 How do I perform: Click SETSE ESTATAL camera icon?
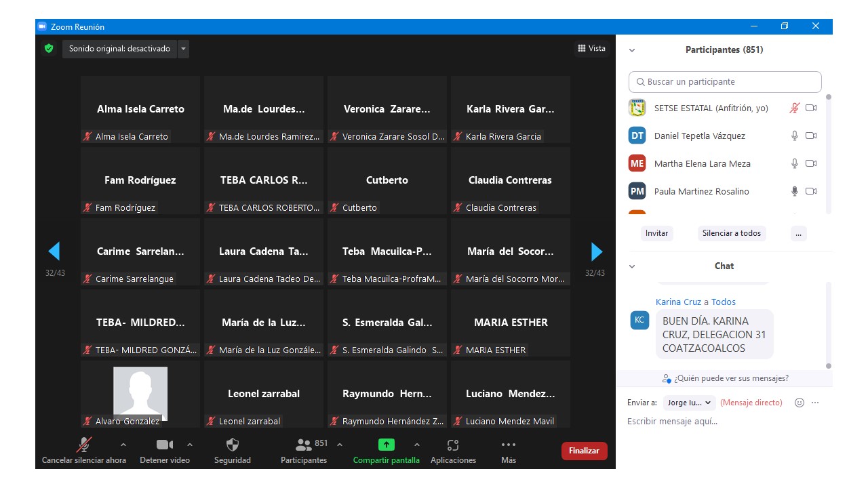tap(811, 108)
